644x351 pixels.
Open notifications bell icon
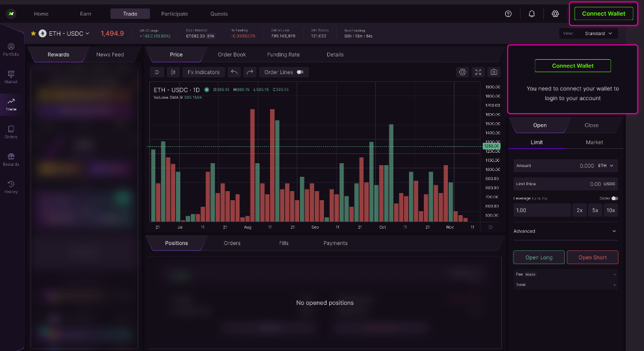(532, 14)
